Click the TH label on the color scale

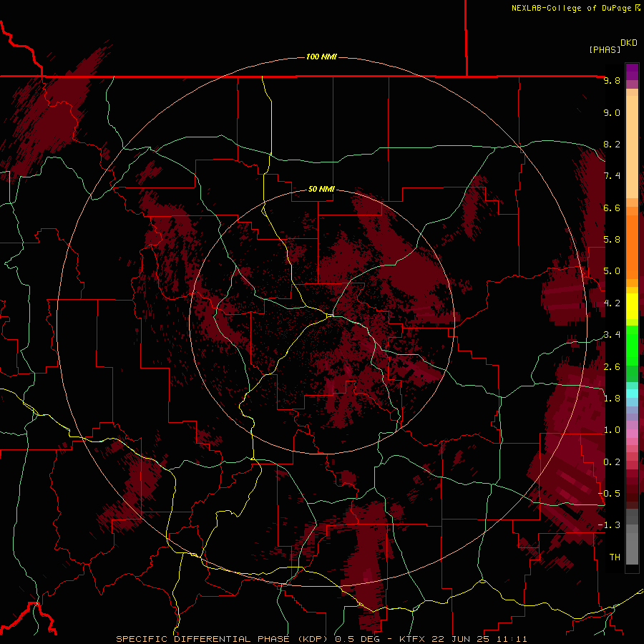[615, 557]
